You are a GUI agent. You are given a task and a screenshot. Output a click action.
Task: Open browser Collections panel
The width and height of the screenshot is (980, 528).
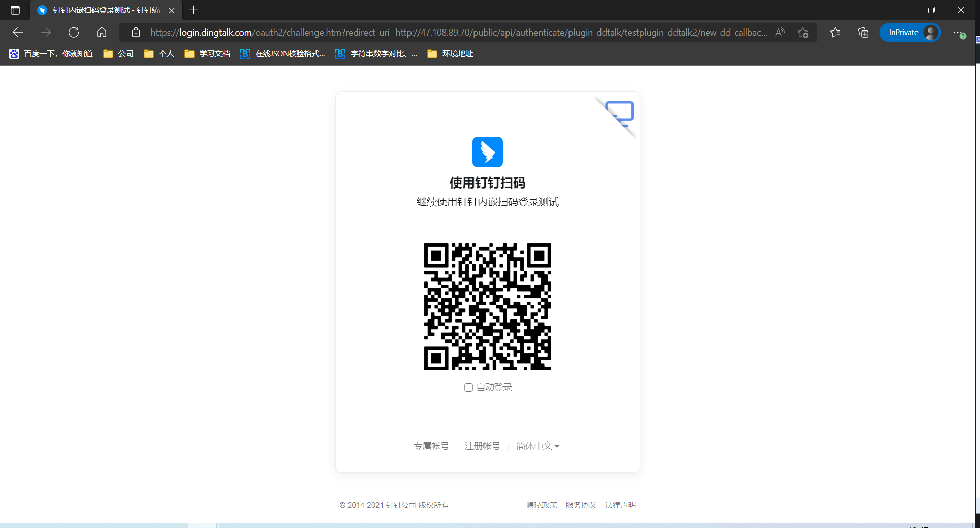863,33
